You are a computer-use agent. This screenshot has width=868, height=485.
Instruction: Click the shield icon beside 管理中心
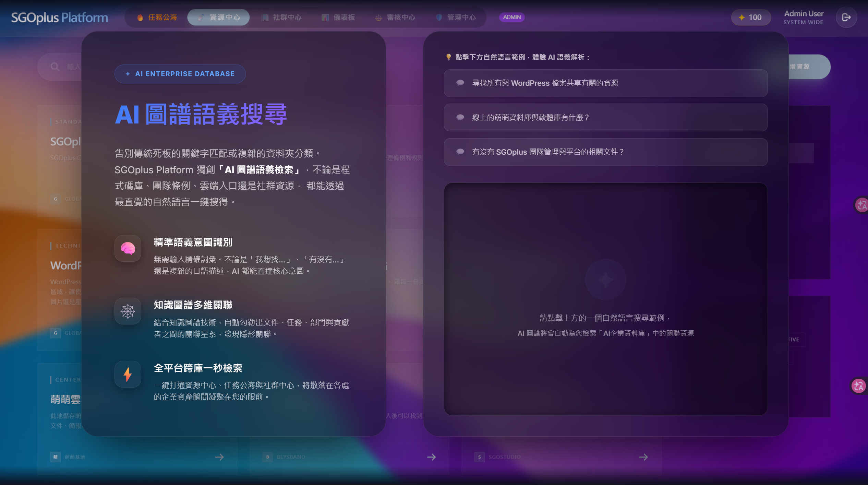tap(439, 17)
